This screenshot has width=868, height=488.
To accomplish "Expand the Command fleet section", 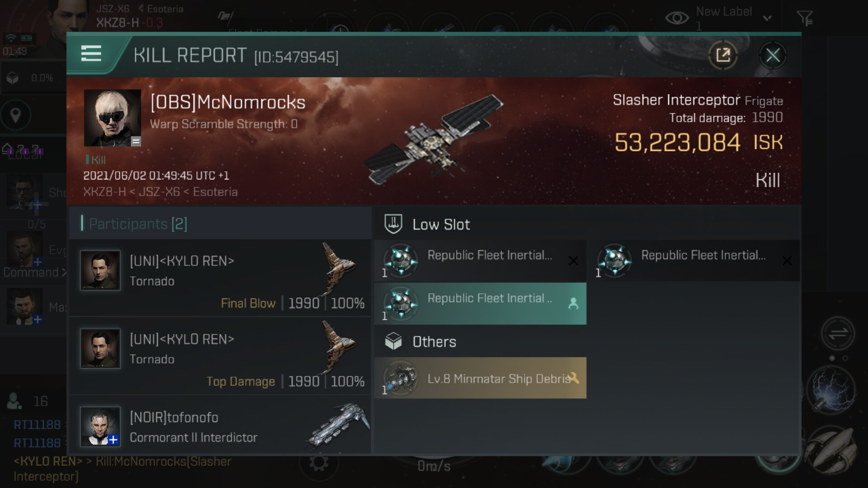I will (34, 272).
